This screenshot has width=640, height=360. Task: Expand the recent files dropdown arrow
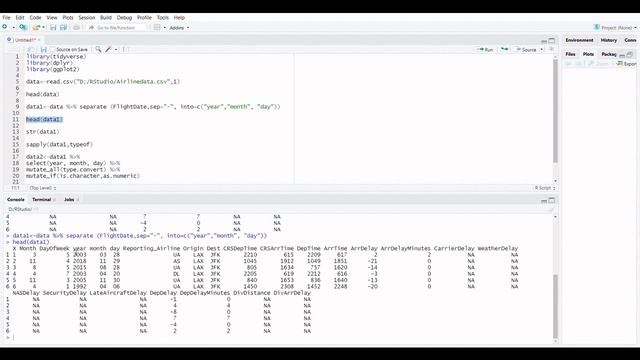(x=43, y=28)
